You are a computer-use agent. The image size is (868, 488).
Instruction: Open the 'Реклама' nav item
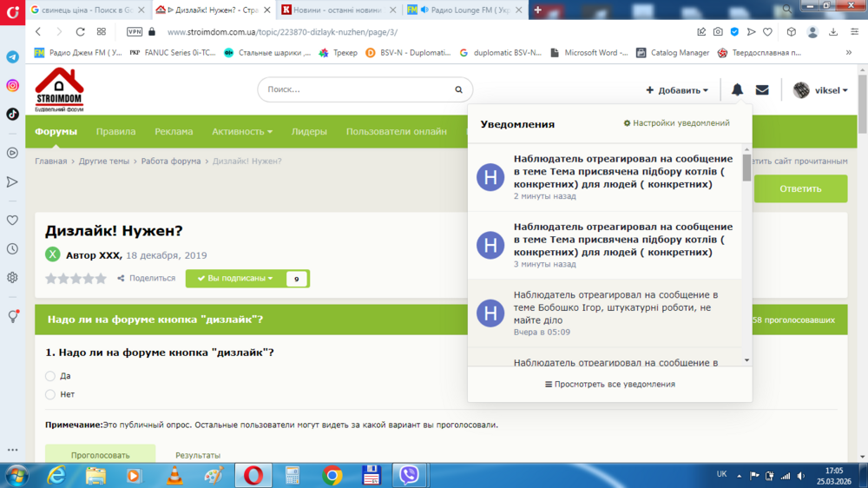[174, 131]
